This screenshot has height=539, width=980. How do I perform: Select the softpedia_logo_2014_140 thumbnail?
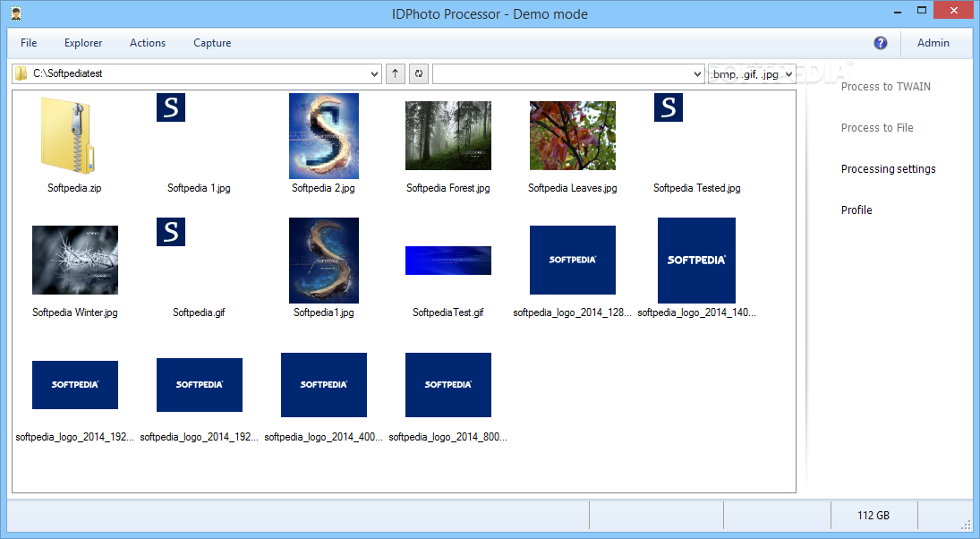coord(696,261)
